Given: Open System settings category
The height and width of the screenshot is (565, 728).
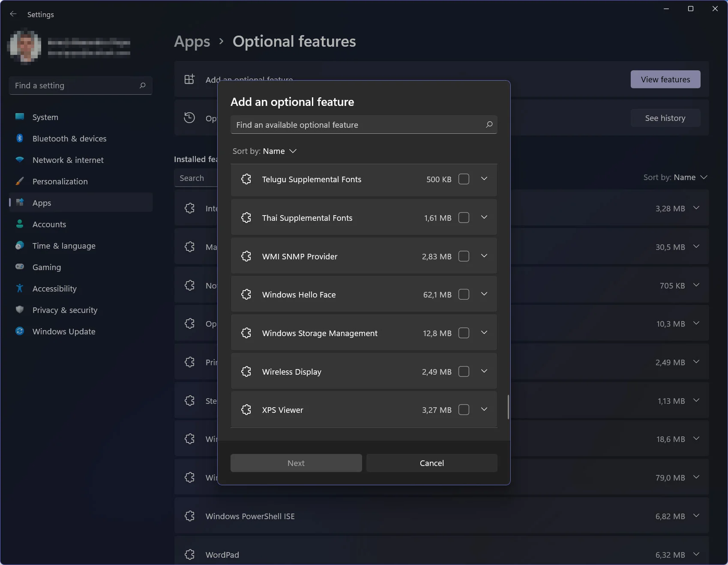Looking at the screenshot, I should point(81,117).
